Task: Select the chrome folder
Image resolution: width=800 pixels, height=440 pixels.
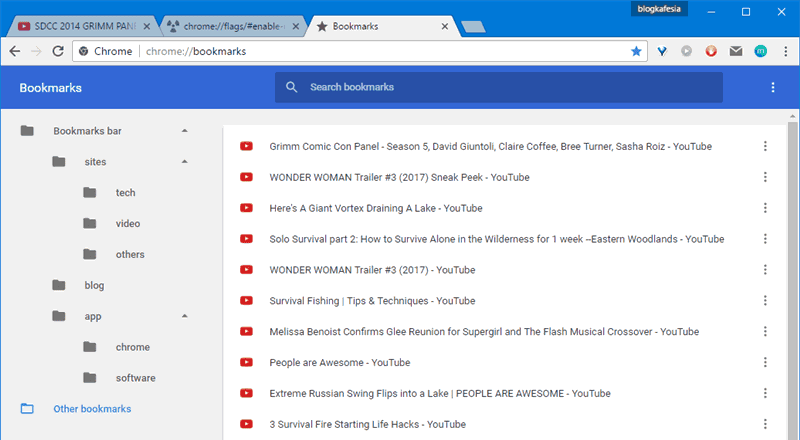Action: [x=133, y=347]
